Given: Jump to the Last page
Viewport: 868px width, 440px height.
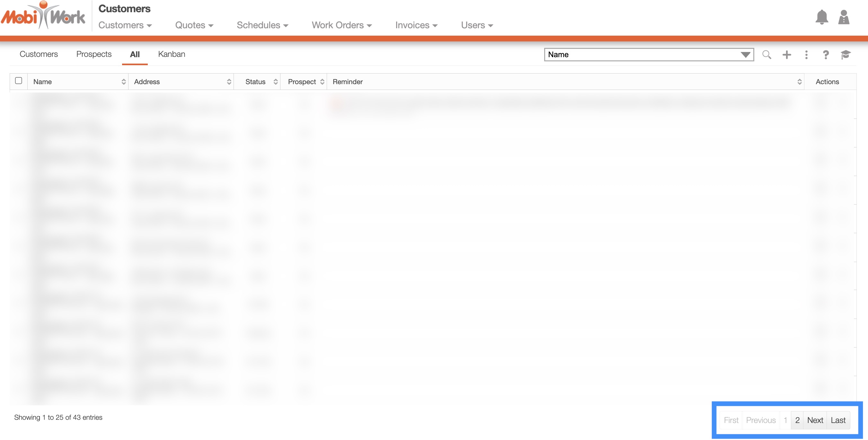Looking at the screenshot, I should [x=838, y=420].
